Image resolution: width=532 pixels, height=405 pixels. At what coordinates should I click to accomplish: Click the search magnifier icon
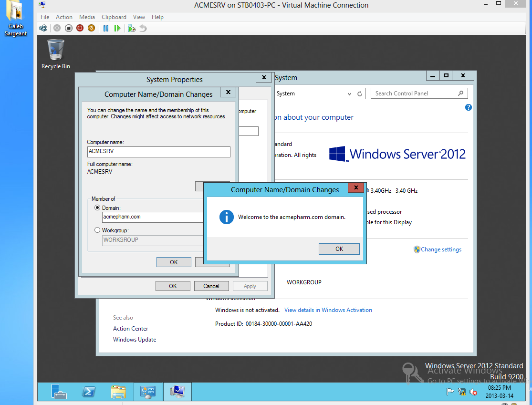click(x=460, y=93)
